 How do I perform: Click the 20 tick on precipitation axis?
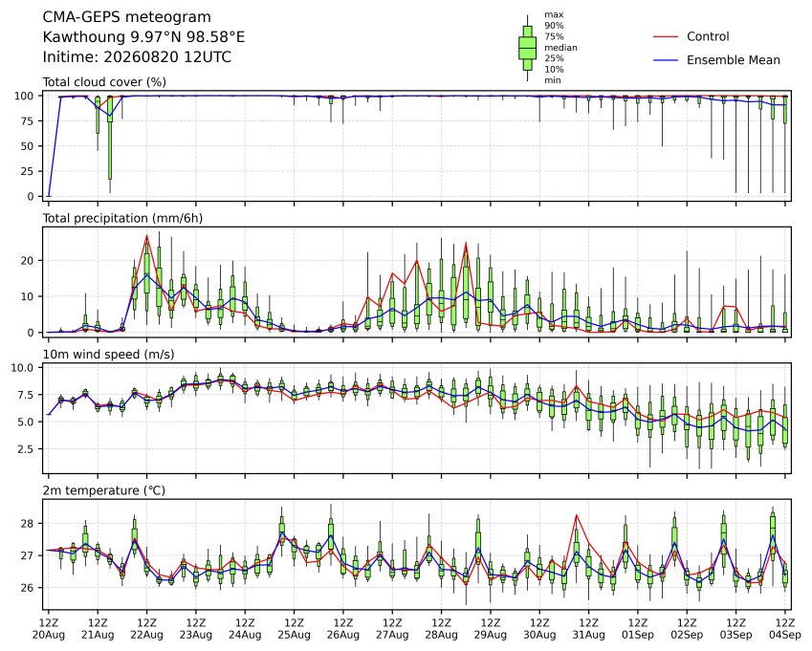point(27,261)
